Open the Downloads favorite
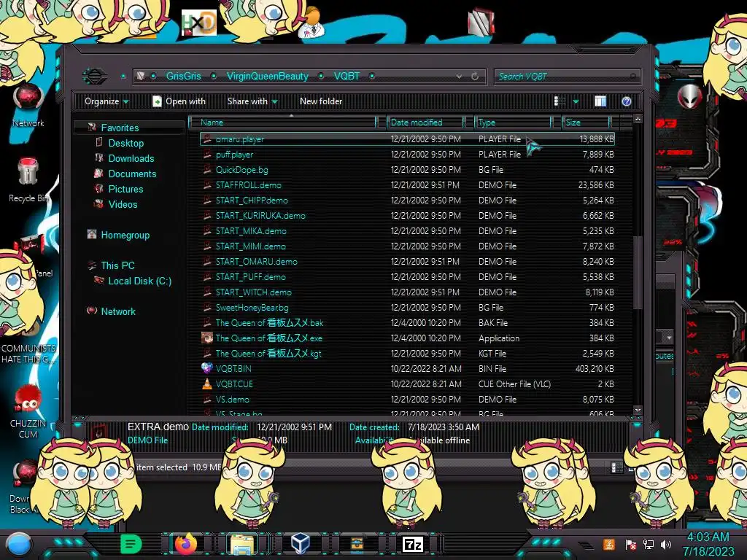Screen dimensions: 747x560 pyautogui.click(x=131, y=158)
